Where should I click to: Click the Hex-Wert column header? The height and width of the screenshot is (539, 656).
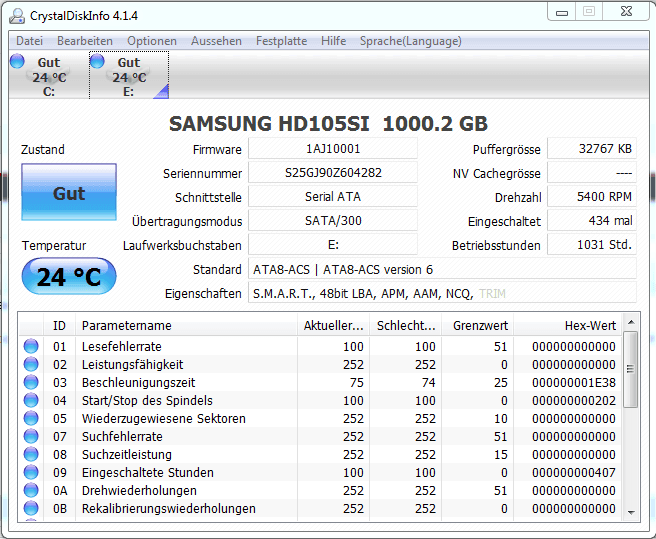(x=591, y=325)
